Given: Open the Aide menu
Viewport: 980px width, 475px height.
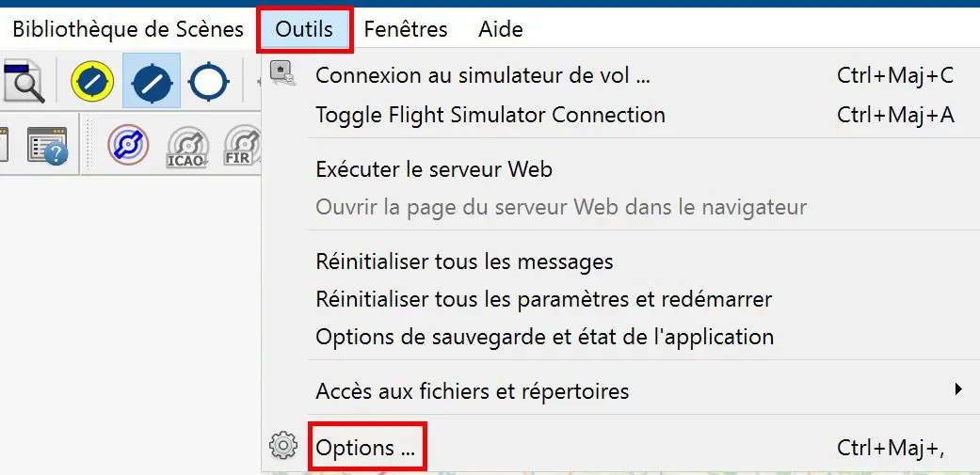Looking at the screenshot, I should 501,29.
